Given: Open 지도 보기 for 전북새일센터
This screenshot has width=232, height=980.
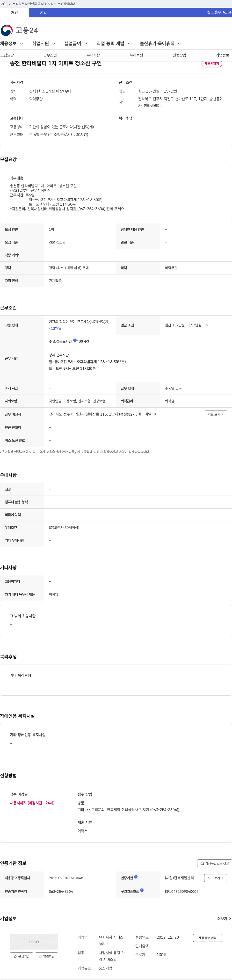Looking at the screenshot, I should (x=216, y=878).
